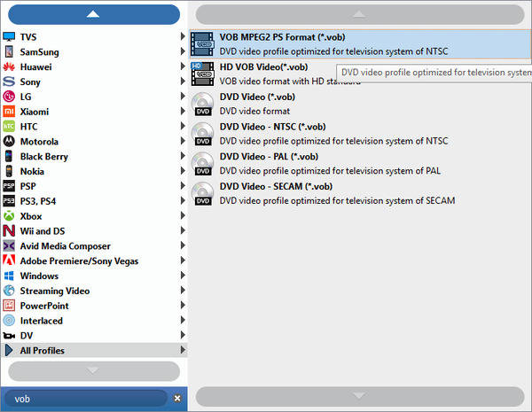Click the HD VOB Video film icon
The height and width of the screenshot is (412, 532).
[202, 74]
